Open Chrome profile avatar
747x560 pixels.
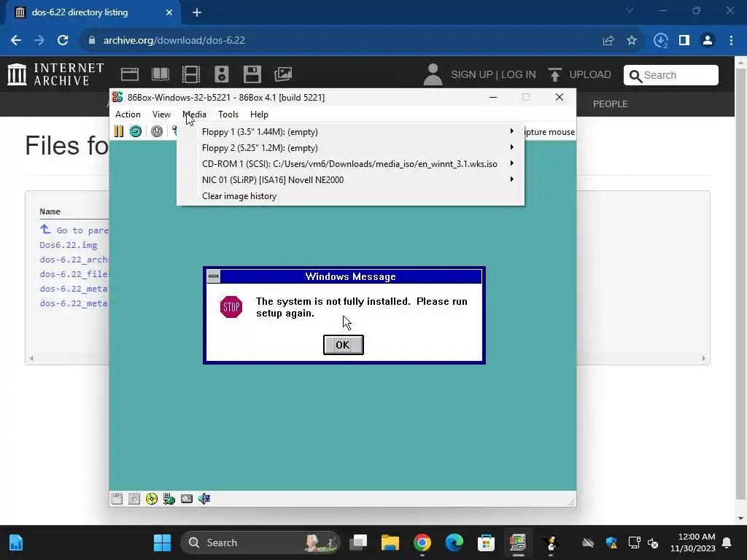point(708,41)
